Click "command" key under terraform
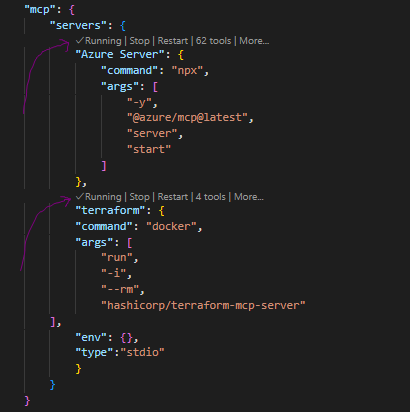 104,227
